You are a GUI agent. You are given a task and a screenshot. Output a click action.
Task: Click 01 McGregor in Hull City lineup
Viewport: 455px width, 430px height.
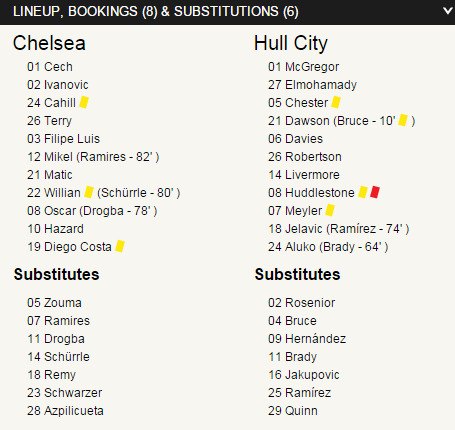(303, 67)
